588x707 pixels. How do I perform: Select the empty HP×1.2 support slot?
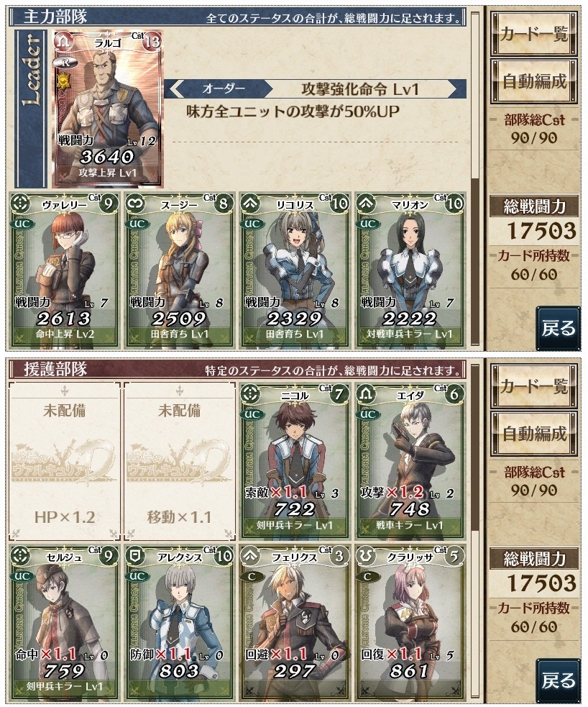pos(65,461)
